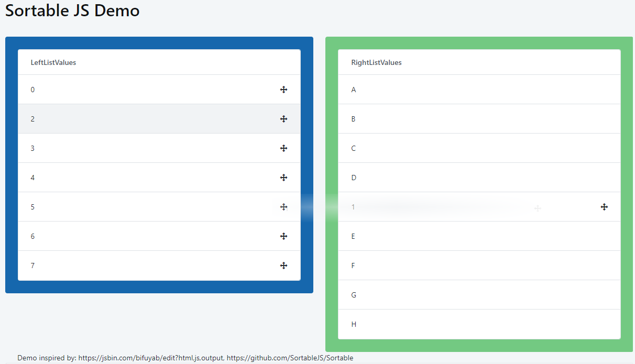Click the move handle next to item 4

coord(283,178)
